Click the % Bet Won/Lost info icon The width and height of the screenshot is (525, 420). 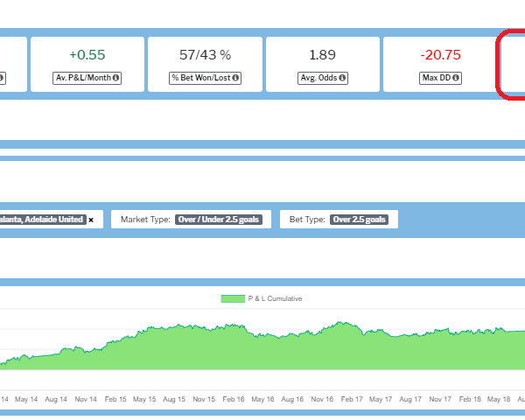coord(235,78)
